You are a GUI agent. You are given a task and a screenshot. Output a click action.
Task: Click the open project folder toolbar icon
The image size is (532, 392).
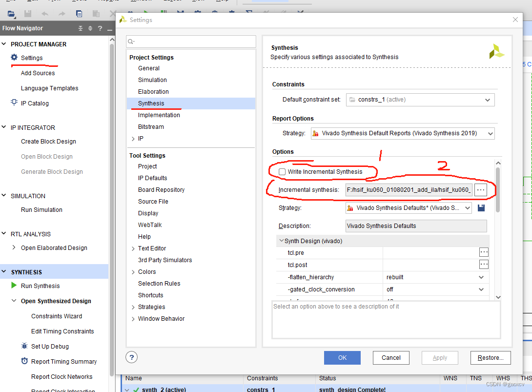point(11,14)
